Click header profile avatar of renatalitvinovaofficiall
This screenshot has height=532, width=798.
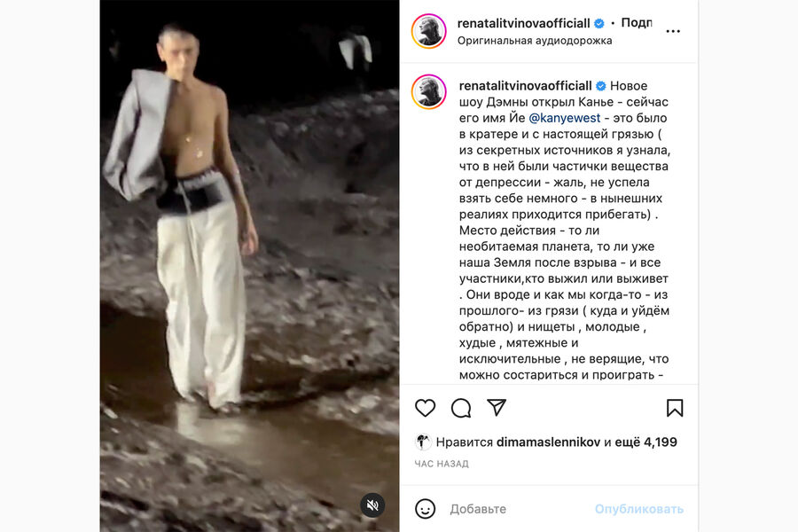coord(429,31)
